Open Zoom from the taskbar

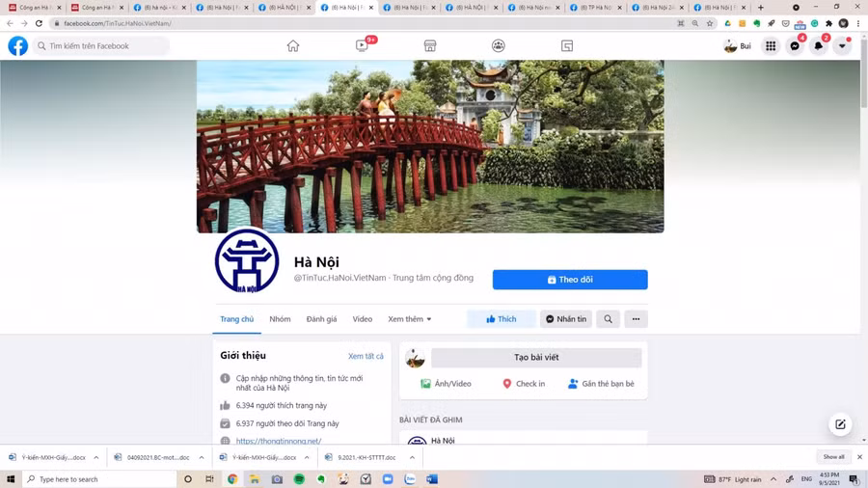[388, 479]
